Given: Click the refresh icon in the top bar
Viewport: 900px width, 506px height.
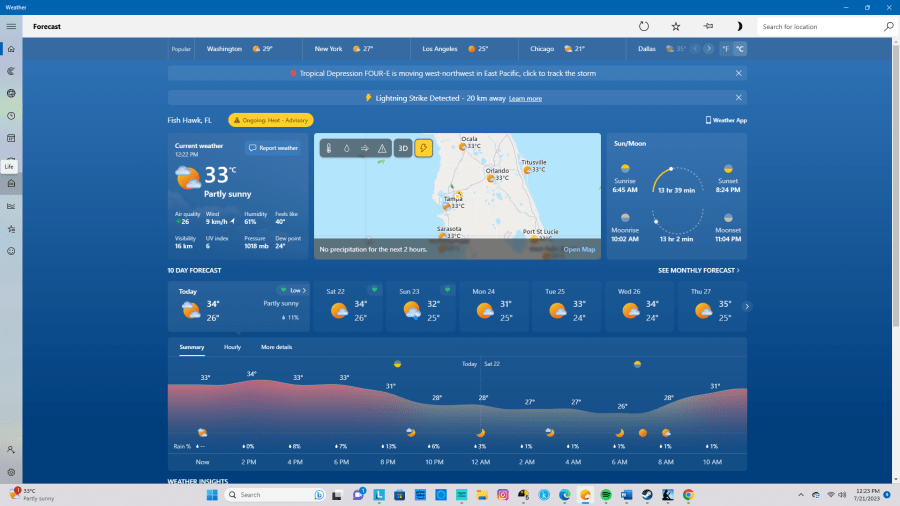Looking at the screenshot, I should [644, 26].
